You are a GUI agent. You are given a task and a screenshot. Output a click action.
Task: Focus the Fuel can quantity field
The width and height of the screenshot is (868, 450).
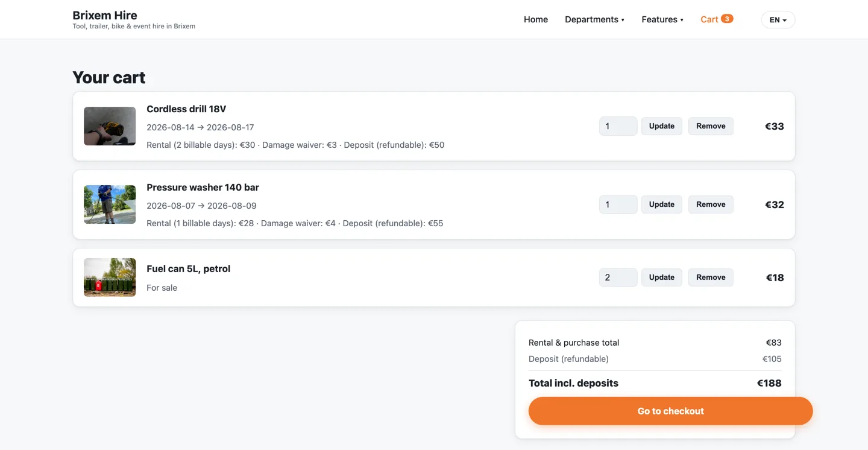pyautogui.click(x=618, y=277)
